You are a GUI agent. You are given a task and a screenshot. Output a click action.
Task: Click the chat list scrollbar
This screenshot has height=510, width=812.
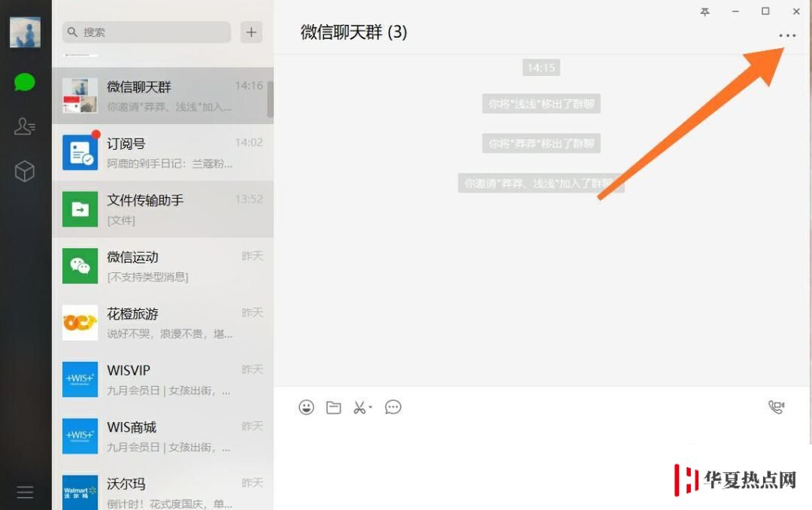271,99
